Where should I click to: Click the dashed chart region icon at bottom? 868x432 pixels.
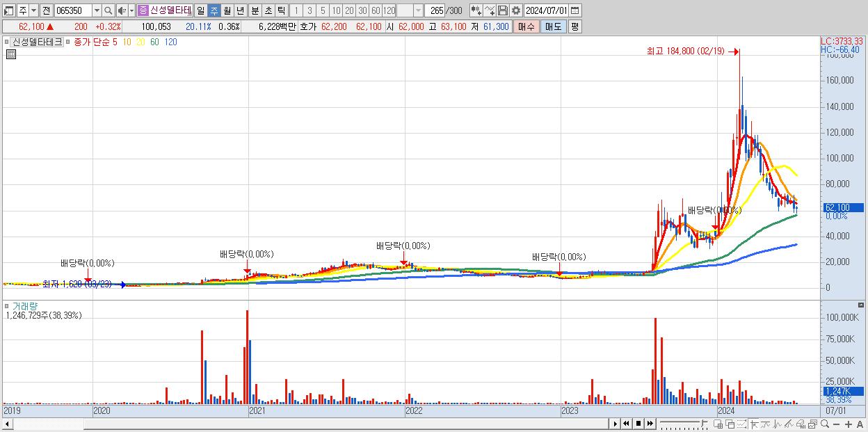click(741, 424)
